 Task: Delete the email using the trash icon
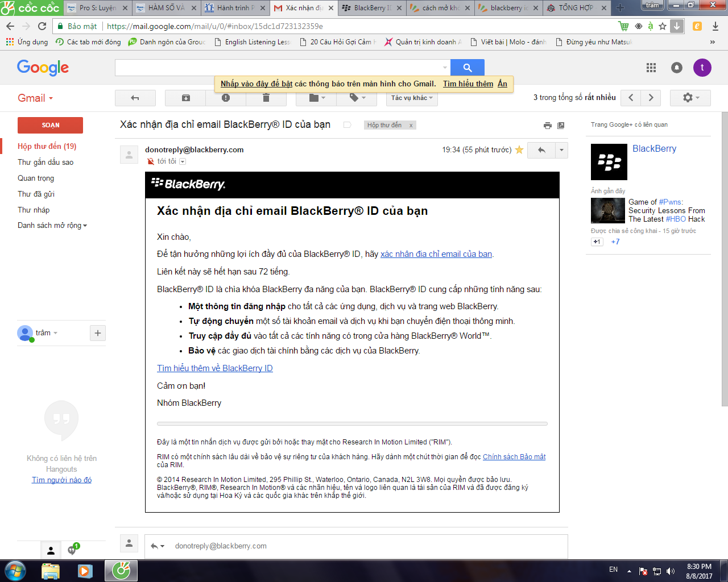point(266,98)
